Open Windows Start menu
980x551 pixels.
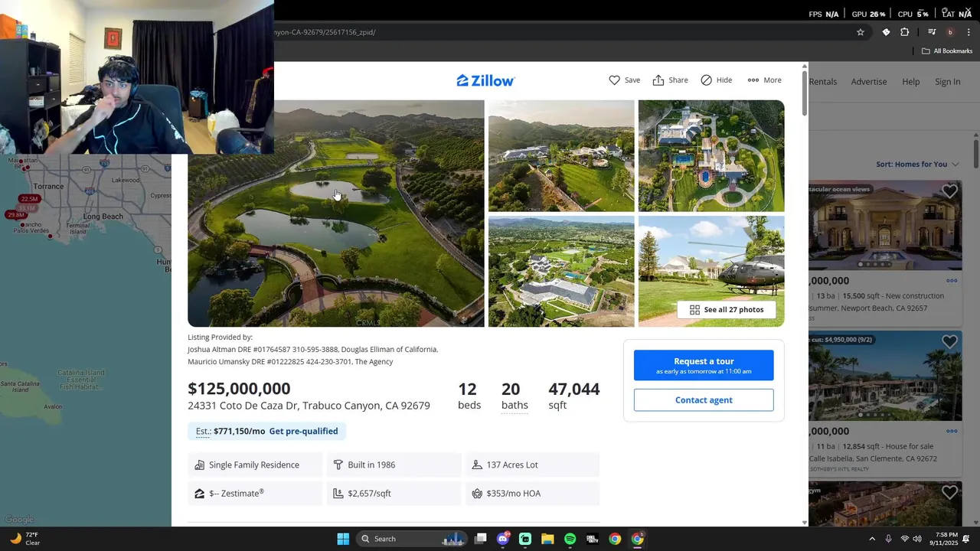click(343, 539)
